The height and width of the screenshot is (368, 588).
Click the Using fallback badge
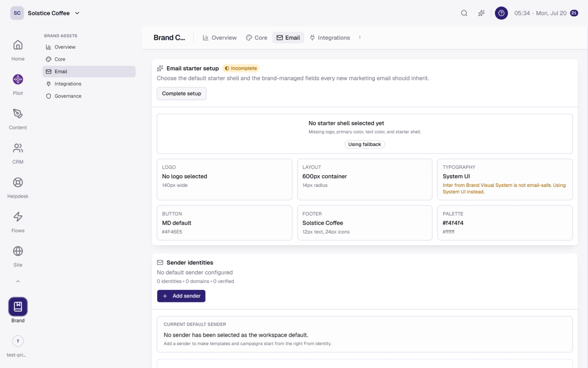pos(365,144)
